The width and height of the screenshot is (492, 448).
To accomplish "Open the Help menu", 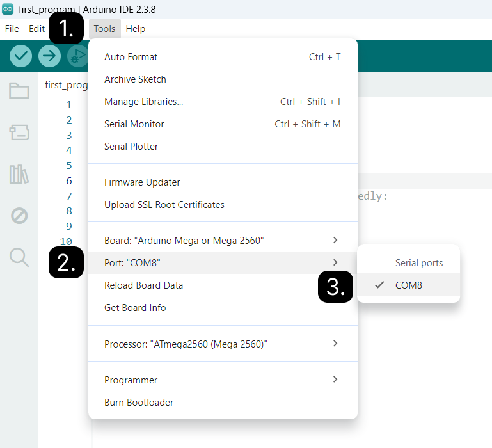I will pos(135,29).
